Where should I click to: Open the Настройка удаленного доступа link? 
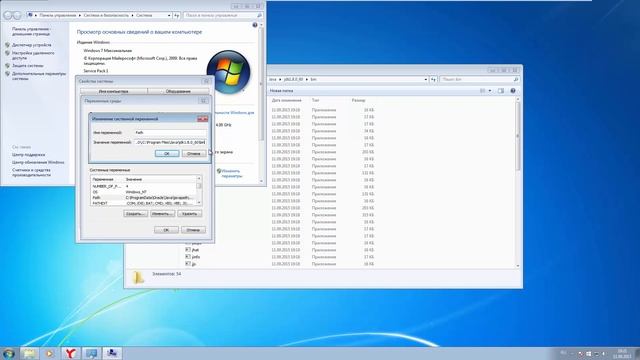click(33, 56)
